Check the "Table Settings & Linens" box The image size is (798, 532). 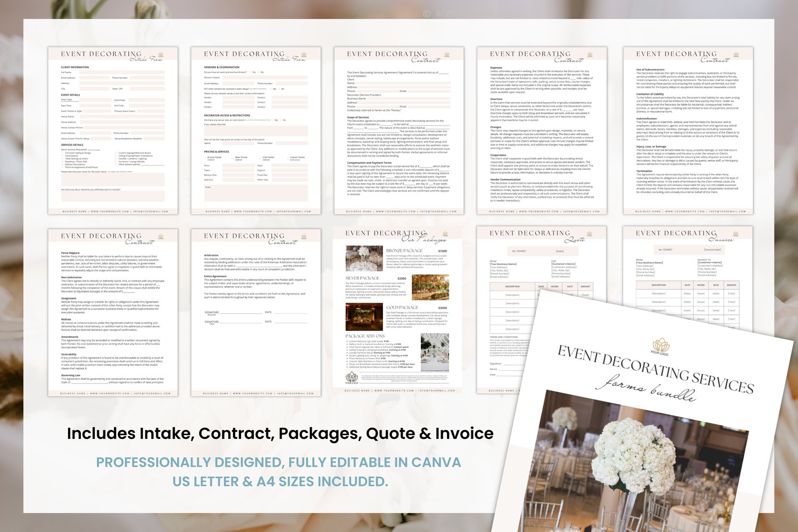coord(63,159)
